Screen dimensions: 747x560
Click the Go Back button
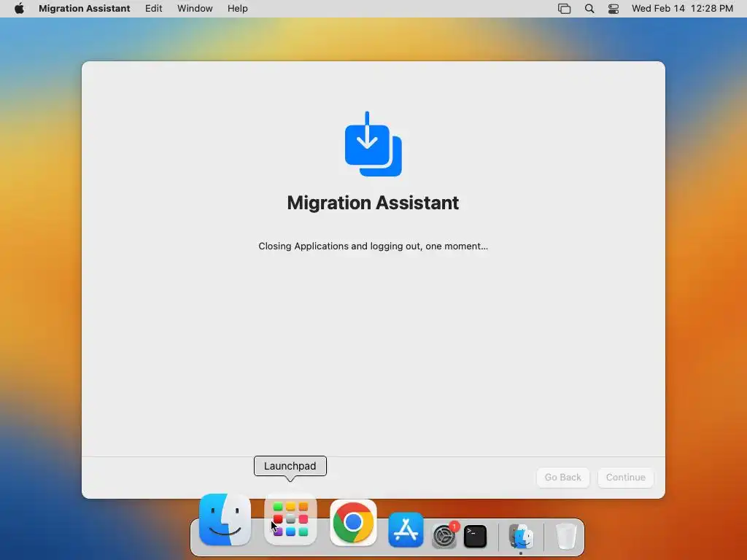tap(563, 477)
